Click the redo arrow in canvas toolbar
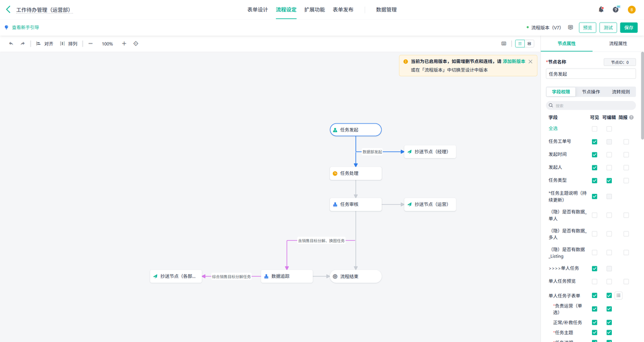The height and width of the screenshot is (342, 644). [23, 43]
